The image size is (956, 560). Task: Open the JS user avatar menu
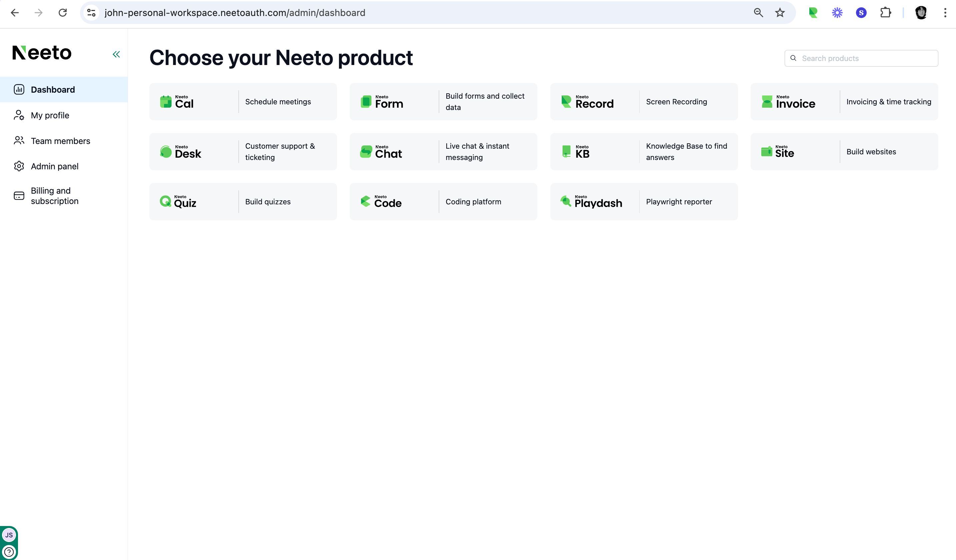(x=9, y=535)
